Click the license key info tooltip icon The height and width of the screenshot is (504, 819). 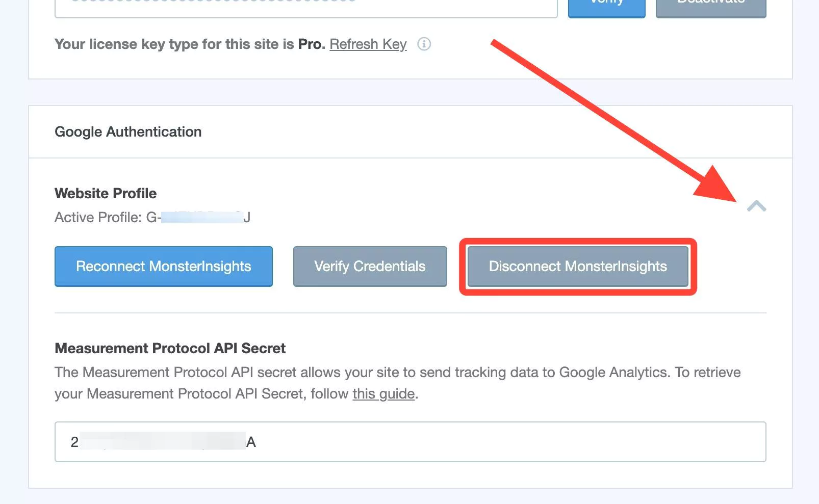click(x=423, y=44)
